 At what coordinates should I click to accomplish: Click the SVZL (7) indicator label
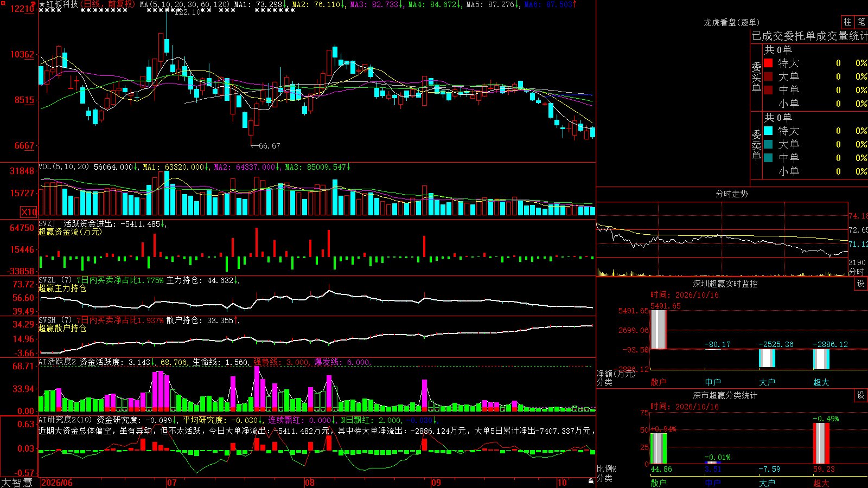click(x=55, y=280)
